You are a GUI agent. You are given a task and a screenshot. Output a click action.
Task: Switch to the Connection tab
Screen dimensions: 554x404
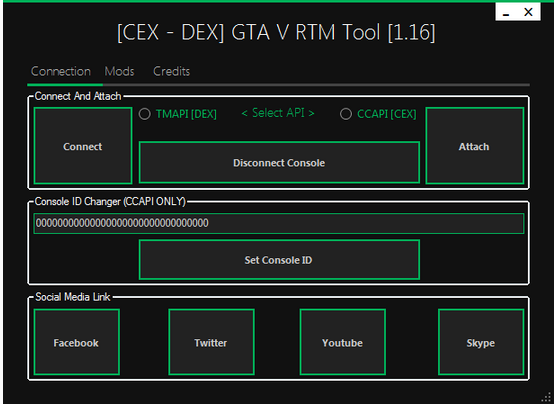[x=60, y=71]
